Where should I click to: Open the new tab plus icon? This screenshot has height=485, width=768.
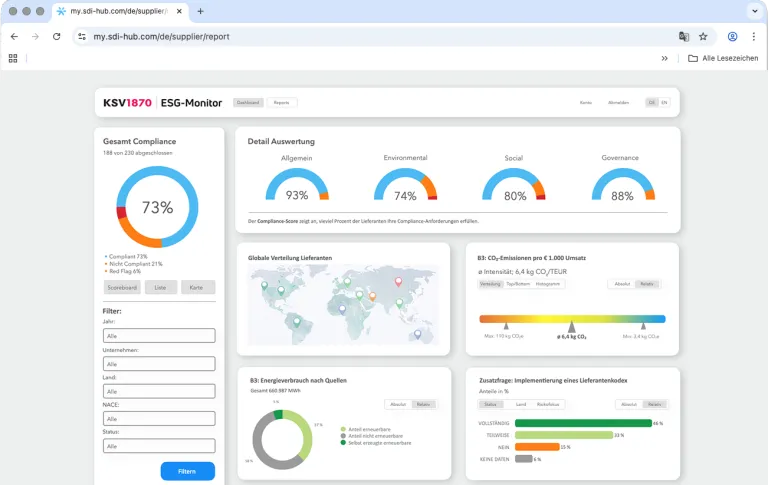pyautogui.click(x=200, y=11)
